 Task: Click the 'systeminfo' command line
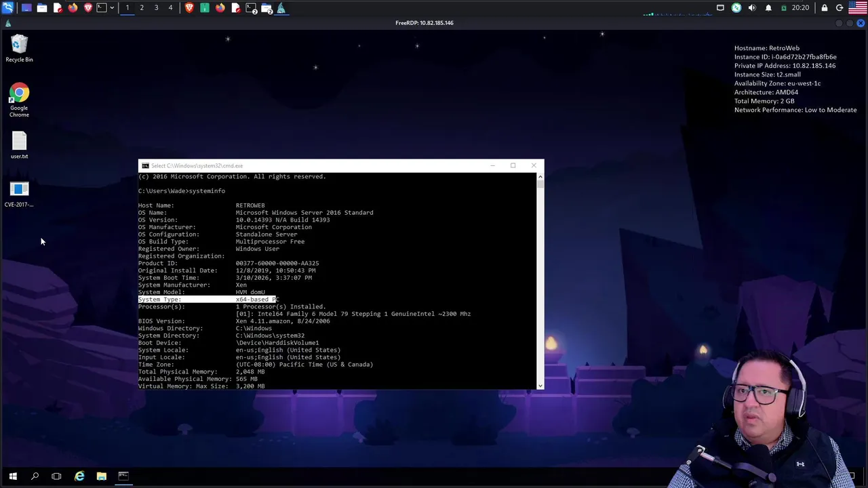[x=182, y=191]
